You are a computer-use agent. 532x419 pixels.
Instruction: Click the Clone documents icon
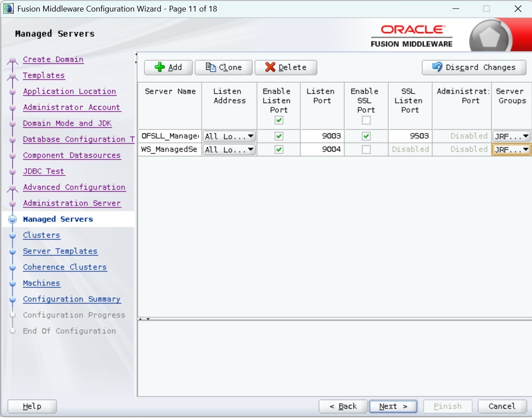[x=210, y=67]
